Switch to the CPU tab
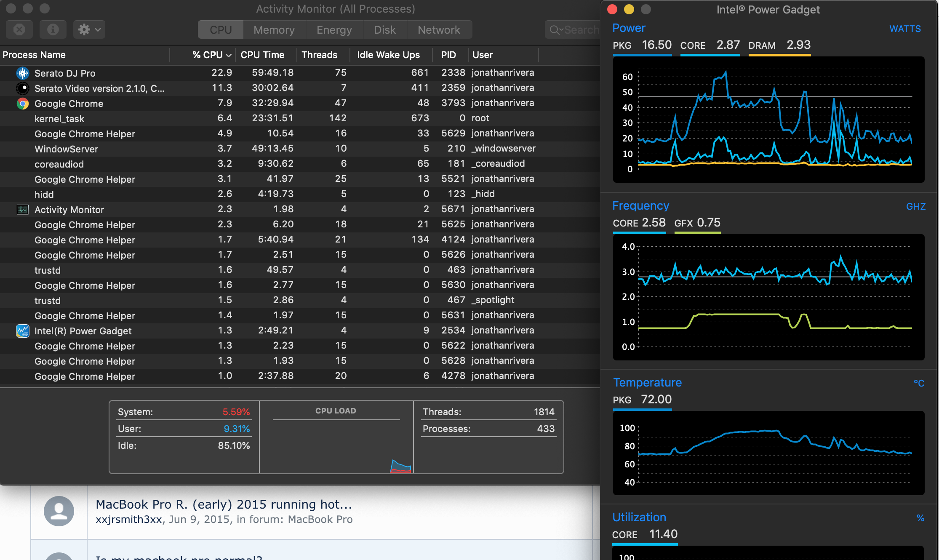The image size is (939, 560). (221, 30)
